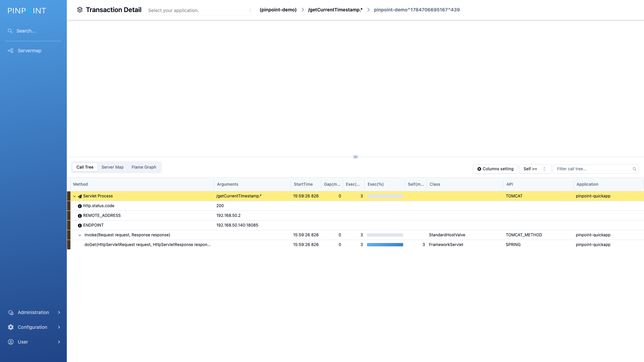The image size is (644, 362).
Task: Click the doGet row blue exec bar
Action: pyautogui.click(x=385, y=245)
